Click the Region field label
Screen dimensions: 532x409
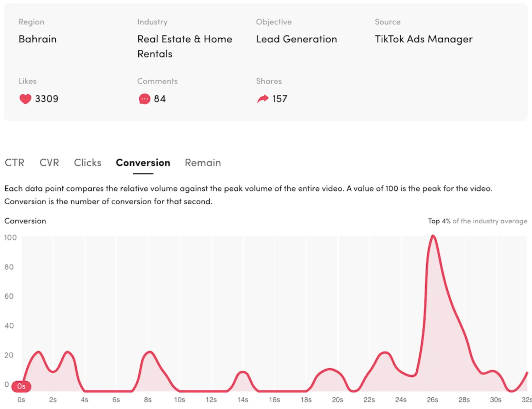click(31, 22)
